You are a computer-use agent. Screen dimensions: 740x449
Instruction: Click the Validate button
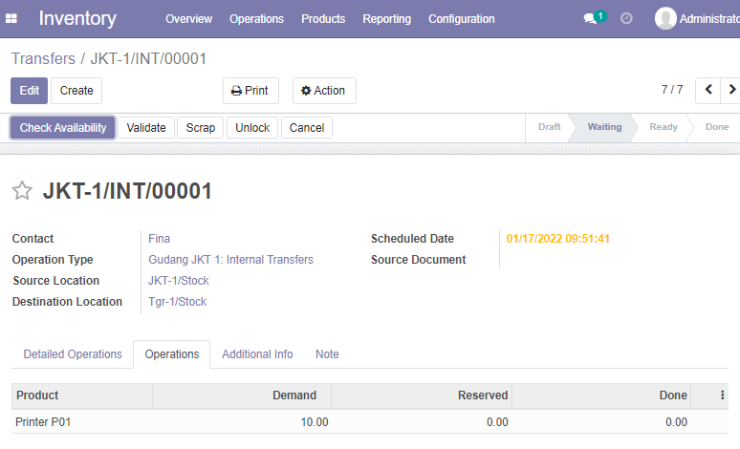coord(146,128)
